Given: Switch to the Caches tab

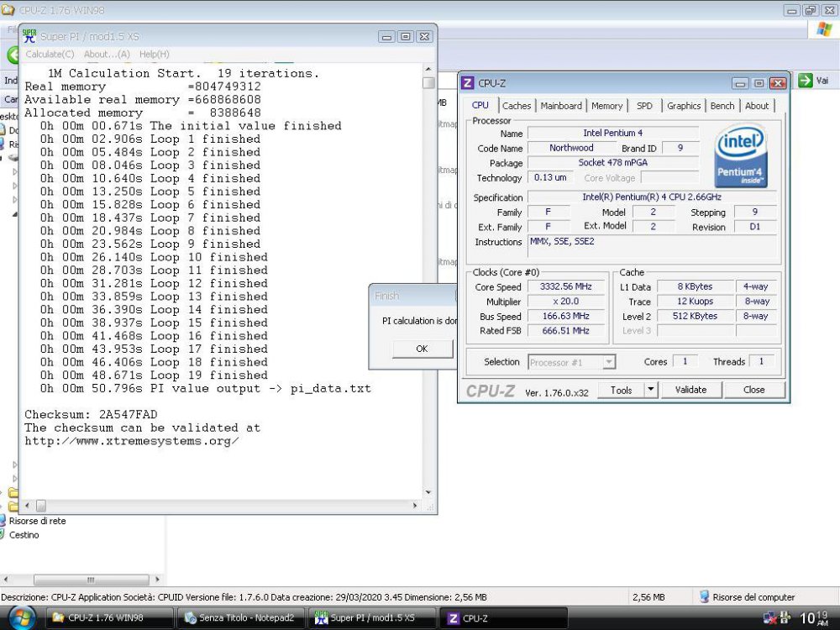Looking at the screenshot, I should (517, 105).
